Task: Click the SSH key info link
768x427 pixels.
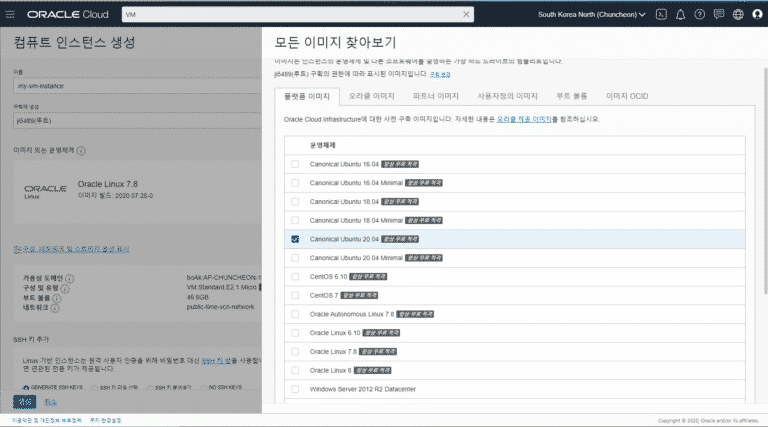Action: (216, 360)
